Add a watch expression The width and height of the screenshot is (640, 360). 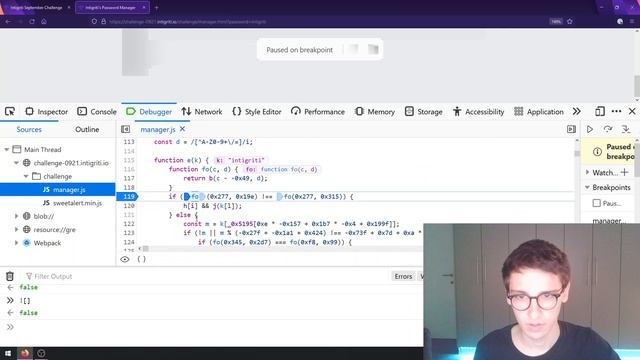point(624,172)
